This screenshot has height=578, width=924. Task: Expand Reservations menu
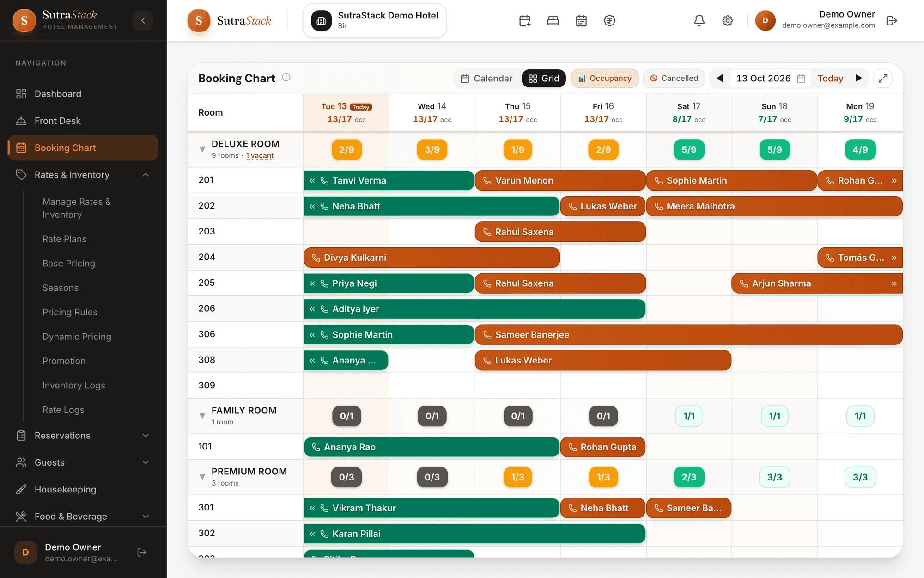(146, 436)
